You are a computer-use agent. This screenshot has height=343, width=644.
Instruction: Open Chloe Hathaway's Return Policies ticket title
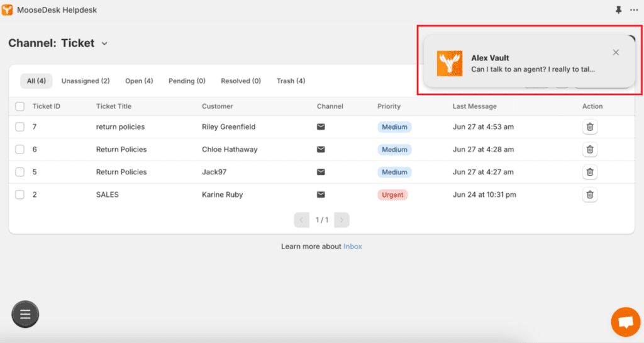121,150
